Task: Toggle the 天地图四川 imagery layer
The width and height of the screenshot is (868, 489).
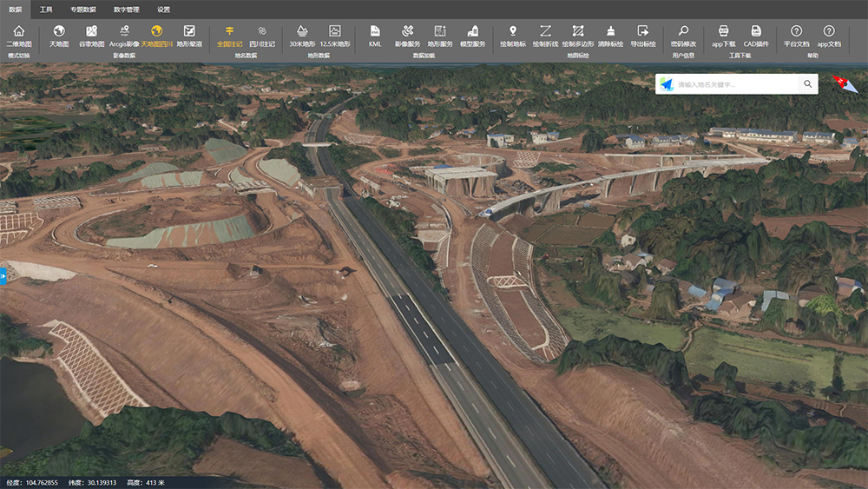Action: click(157, 36)
